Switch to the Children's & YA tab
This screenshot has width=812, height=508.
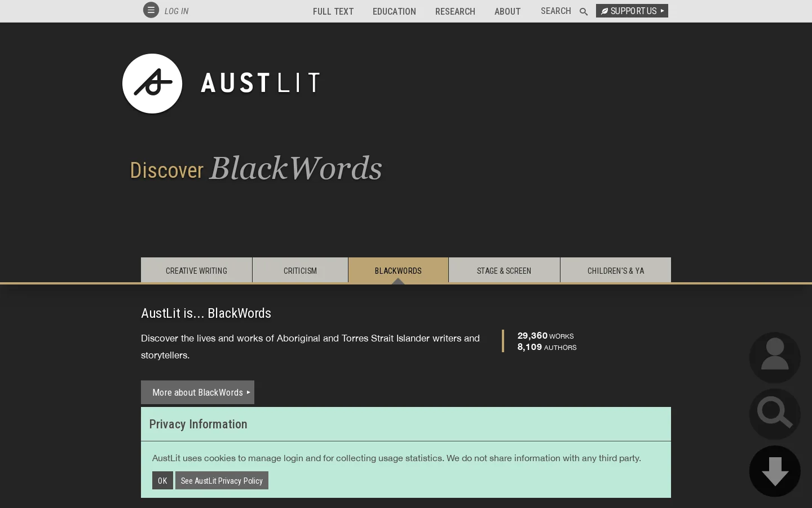[x=616, y=270]
